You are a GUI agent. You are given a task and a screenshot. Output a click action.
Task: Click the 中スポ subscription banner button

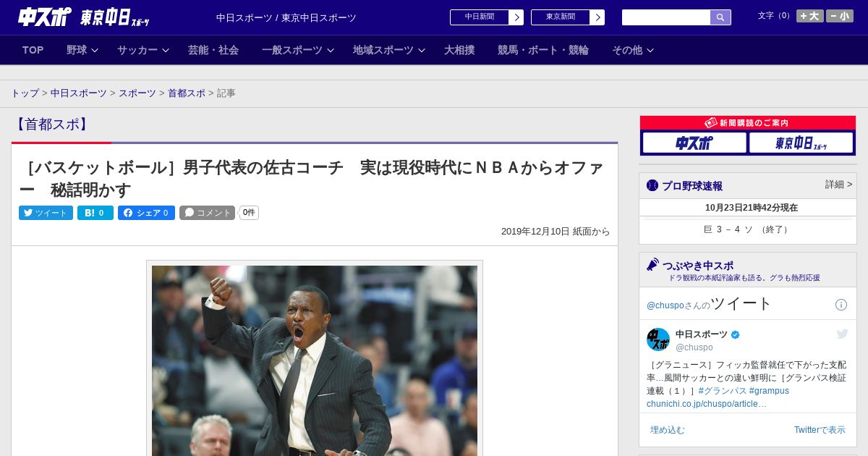(694, 143)
